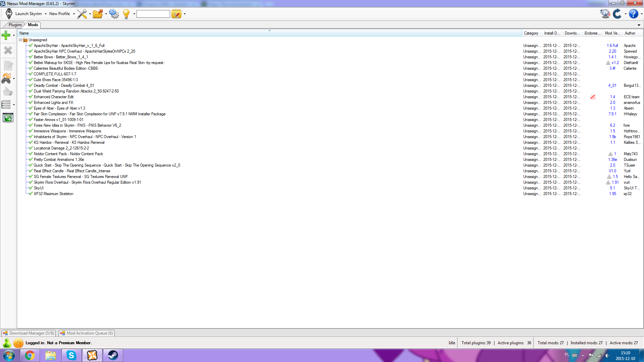Toggle checkmark for ApachiiSkyHair v_1_6_Full mod
644x362 pixels.
tap(31, 46)
